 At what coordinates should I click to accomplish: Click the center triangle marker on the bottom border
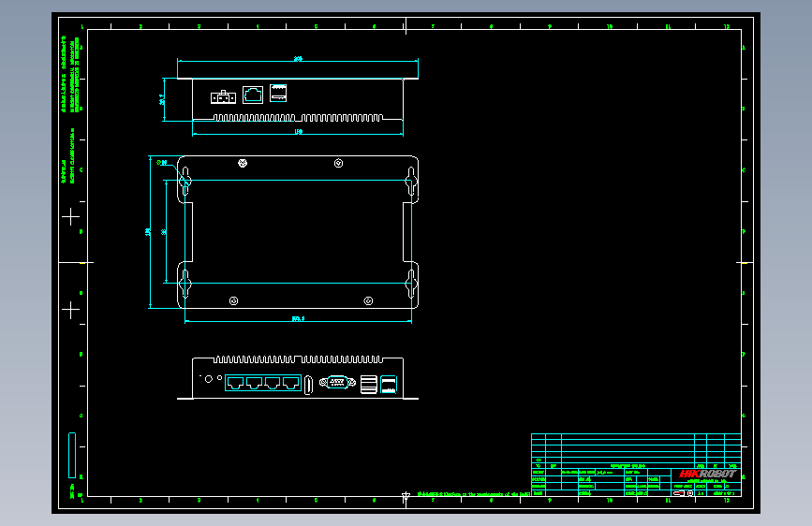pyautogui.click(x=406, y=498)
